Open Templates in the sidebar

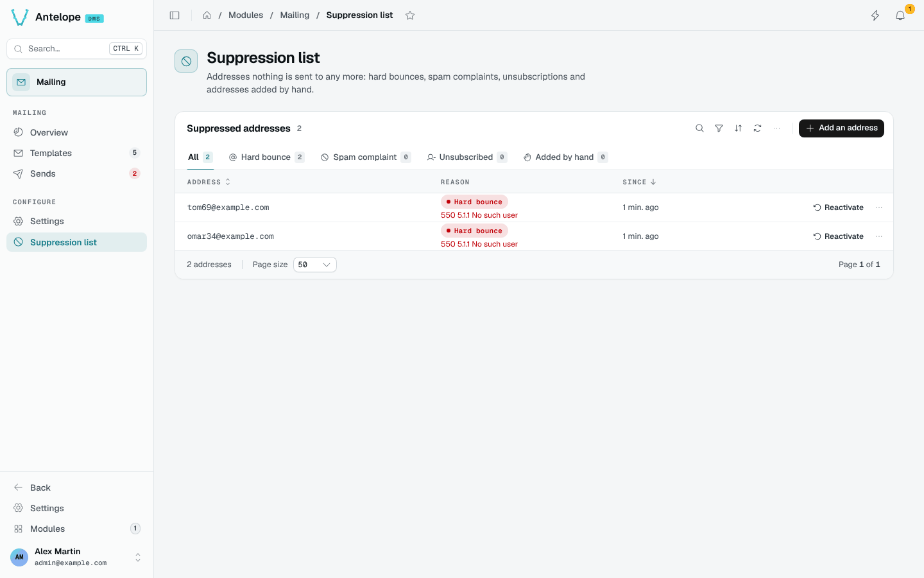pos(76,153)
